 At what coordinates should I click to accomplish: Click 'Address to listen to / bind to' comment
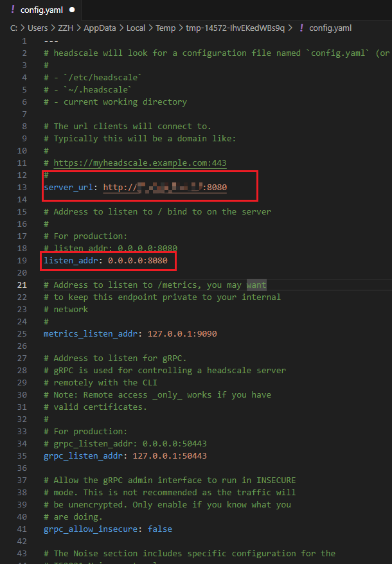(x=157, y=212)
